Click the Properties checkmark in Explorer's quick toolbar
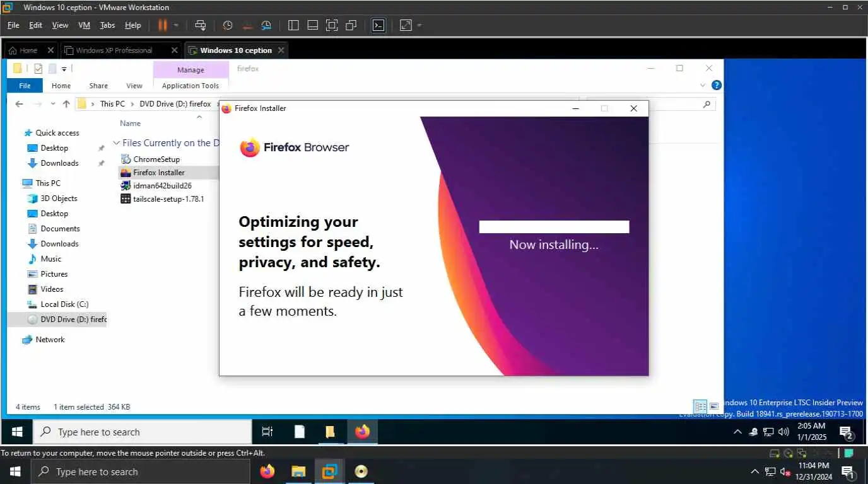Screen dimensions: 868x484 coord(38,69)
